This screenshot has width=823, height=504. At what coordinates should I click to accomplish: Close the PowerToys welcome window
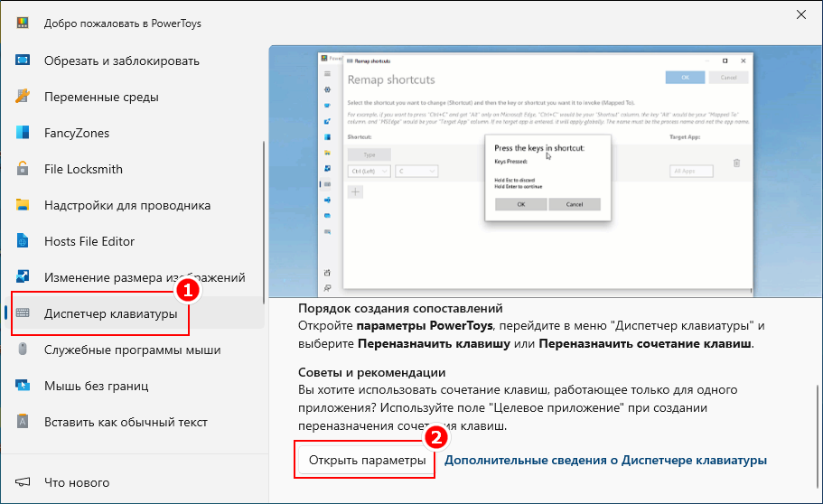click(801, 14)
